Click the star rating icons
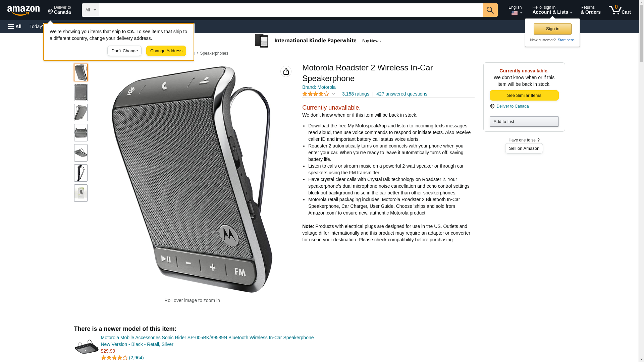The width and height of the screenshot is (644, 362). point(316,94)
